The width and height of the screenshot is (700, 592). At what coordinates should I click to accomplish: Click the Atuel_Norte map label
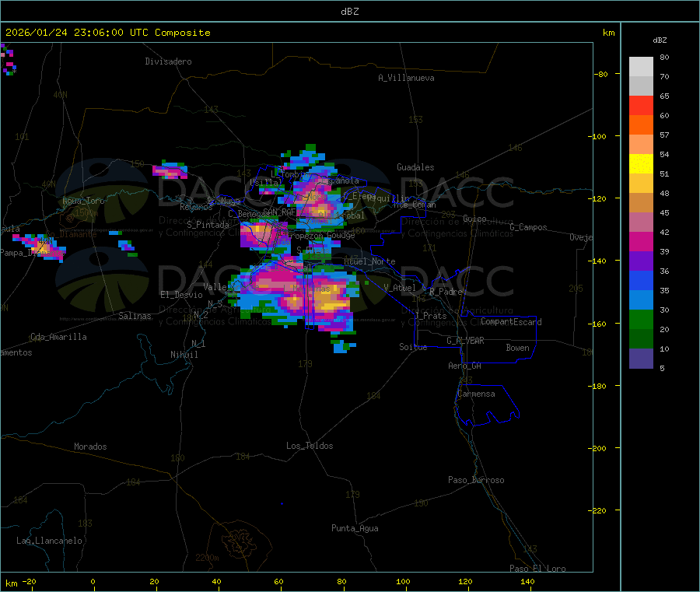point(369,261)
